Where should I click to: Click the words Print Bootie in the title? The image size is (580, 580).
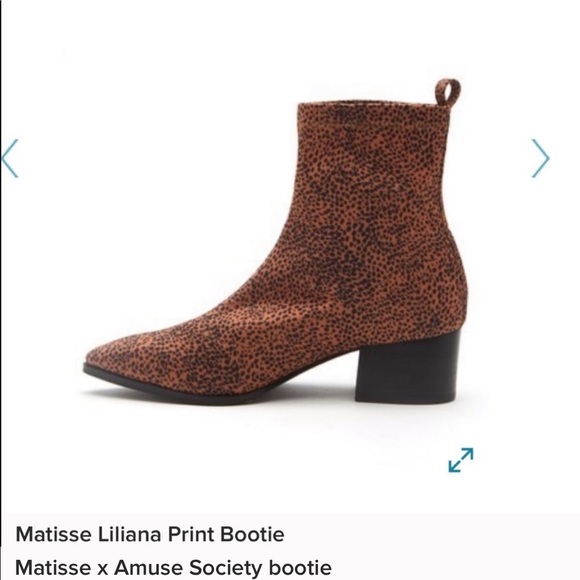click(226, 535)
